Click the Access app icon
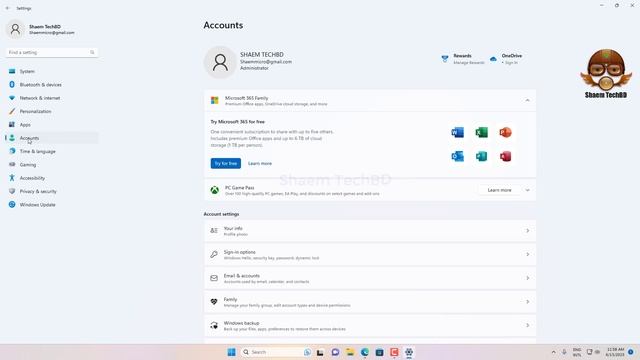The height and width of the screenshot is (360, 640). 505,156
